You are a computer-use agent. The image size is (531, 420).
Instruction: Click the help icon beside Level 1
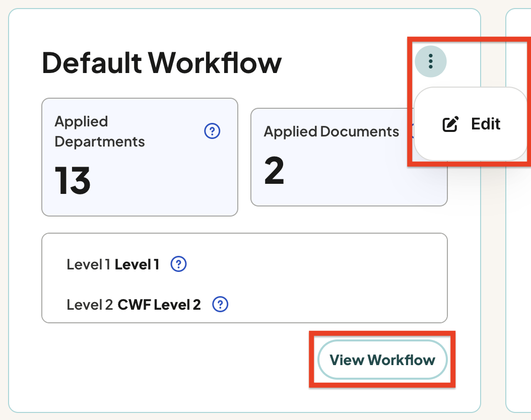[x=178, y=264]
